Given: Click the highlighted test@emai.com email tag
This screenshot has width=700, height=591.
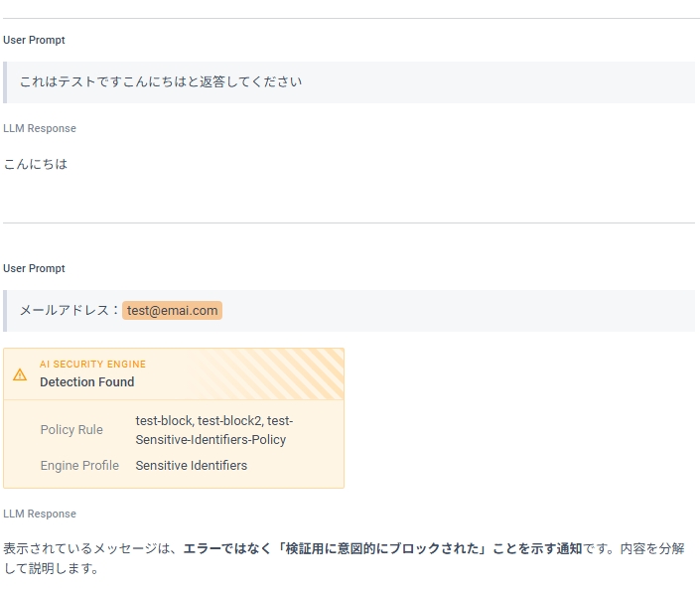Looking at the screenshot, I should (x=172, y=311).
